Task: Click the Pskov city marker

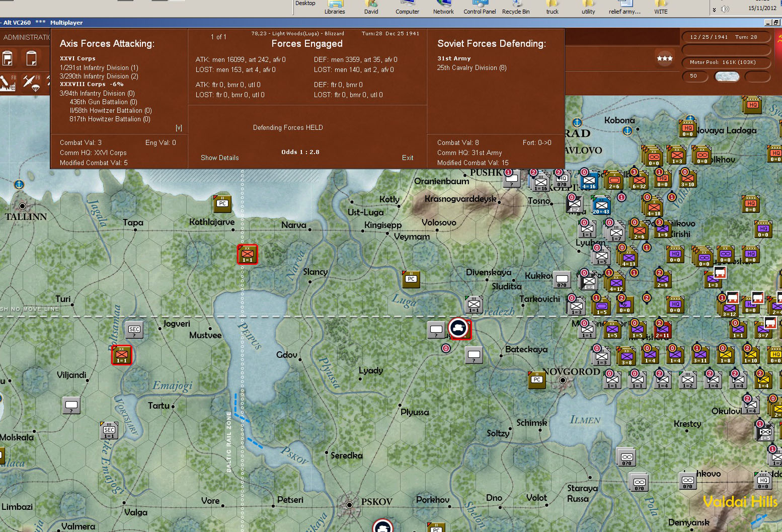Action: 349,504
